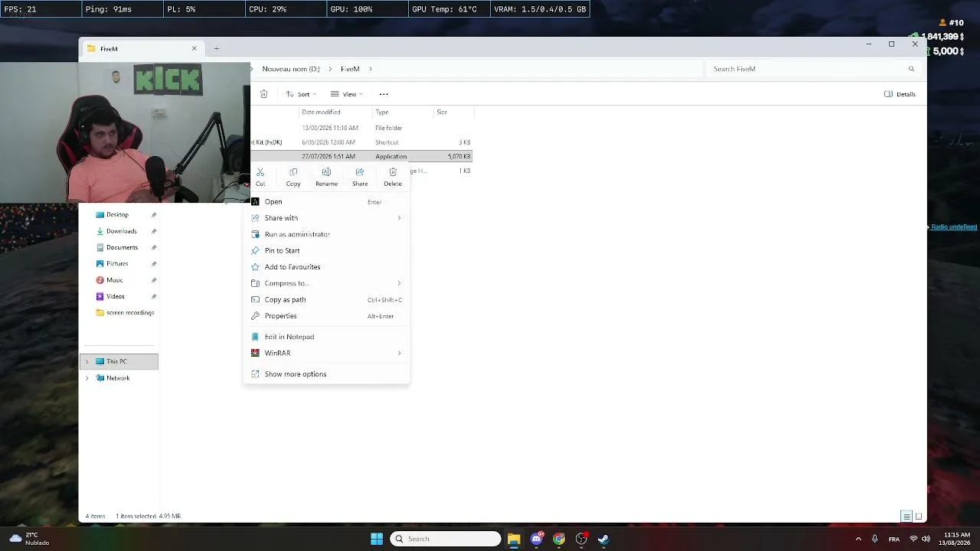Screen dimensions: 980x551
Task: Expand the This PC tree node
Action: coord(87,362)
